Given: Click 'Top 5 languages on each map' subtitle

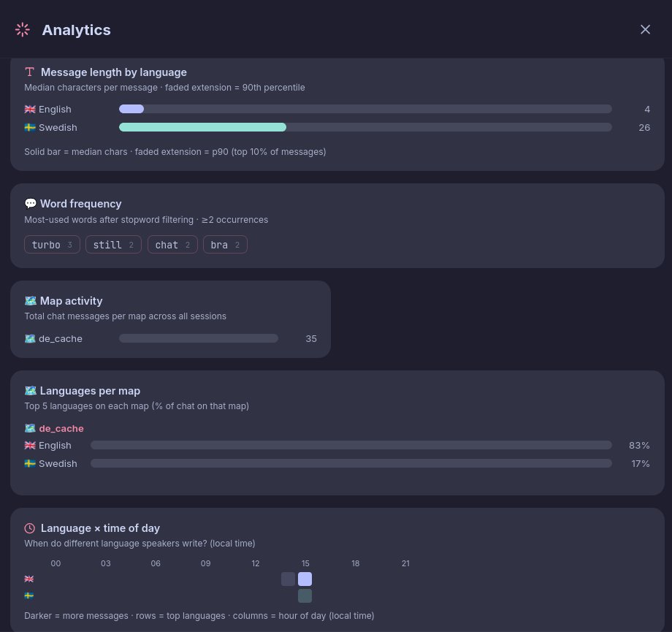Looking at the screenshot, I should click(x=137, y=406).
